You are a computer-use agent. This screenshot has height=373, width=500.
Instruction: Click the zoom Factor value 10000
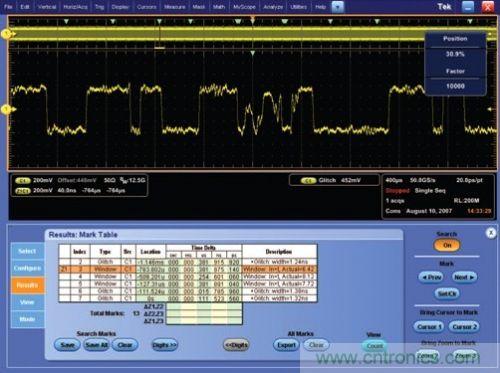point(455,86)
